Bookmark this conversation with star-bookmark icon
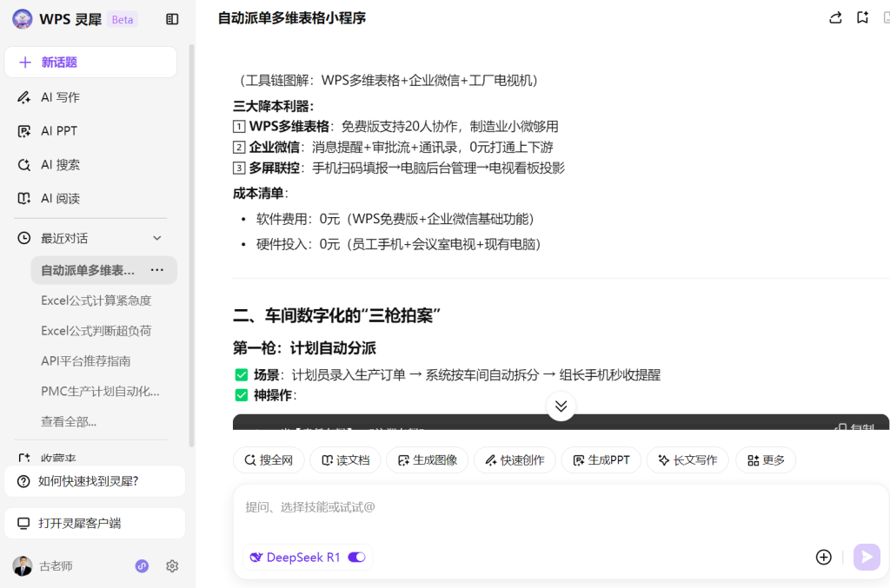Screen dimensions: 890x588 862,18
